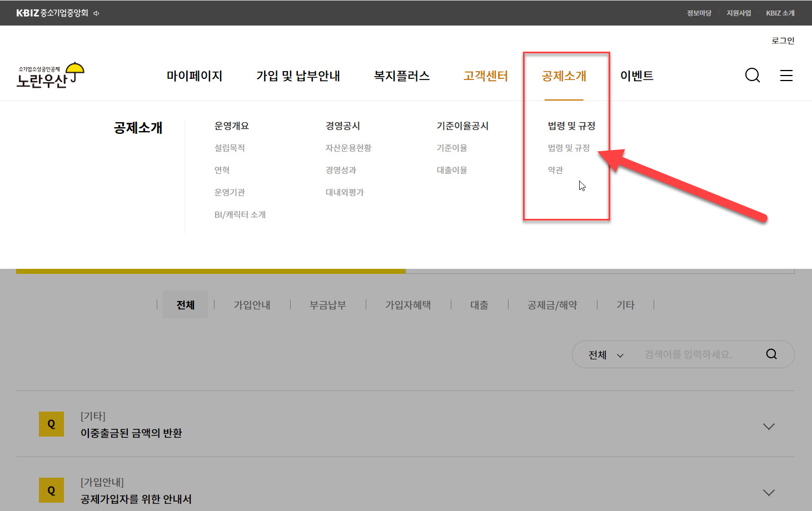The image size is (812, 511).
Task: Click the 노란우산 umbrella logo
Action: click(51, 76)
